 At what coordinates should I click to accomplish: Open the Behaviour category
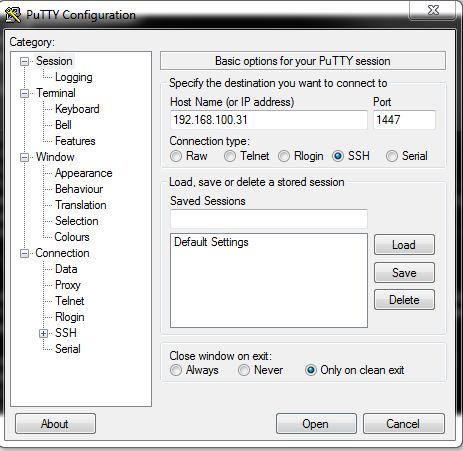click(79, 189)
